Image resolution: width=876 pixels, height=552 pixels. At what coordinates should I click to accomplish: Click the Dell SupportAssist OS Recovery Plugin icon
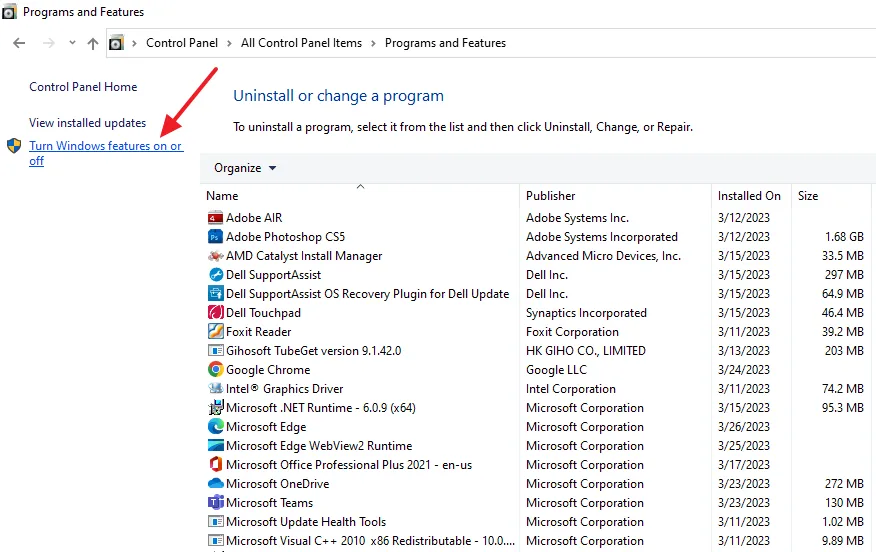[216, 294]
